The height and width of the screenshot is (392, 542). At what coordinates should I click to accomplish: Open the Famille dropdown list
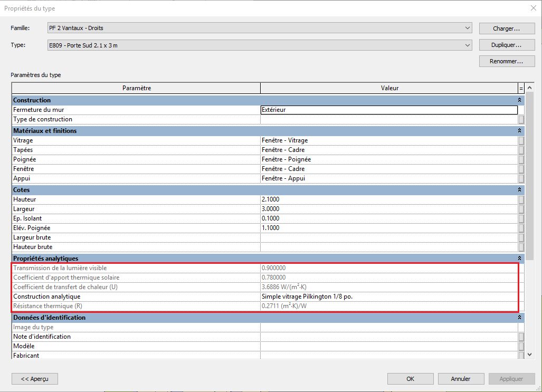(x=468, y=28)
